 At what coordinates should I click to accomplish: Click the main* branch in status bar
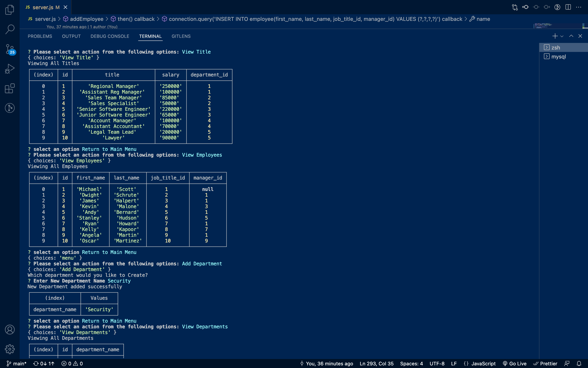pos(16,363)
